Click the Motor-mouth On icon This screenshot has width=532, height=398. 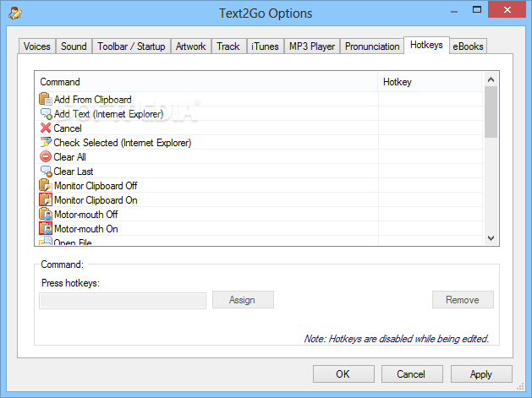46,228
